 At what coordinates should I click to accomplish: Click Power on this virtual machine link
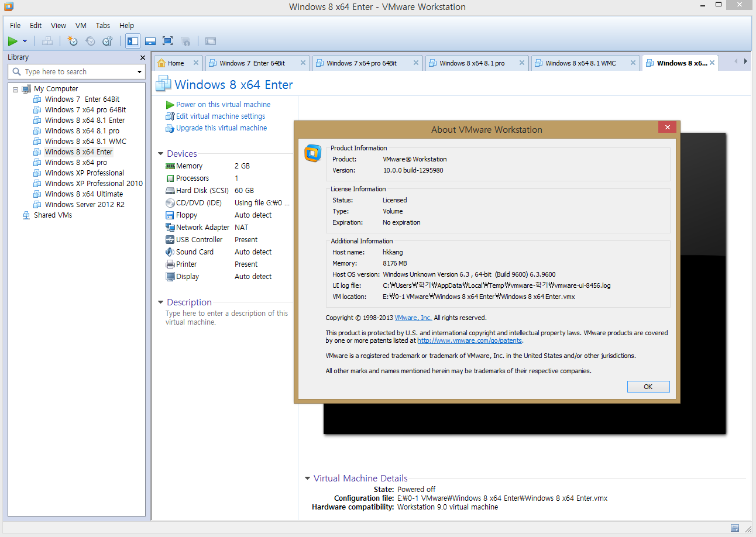[223, 105]
